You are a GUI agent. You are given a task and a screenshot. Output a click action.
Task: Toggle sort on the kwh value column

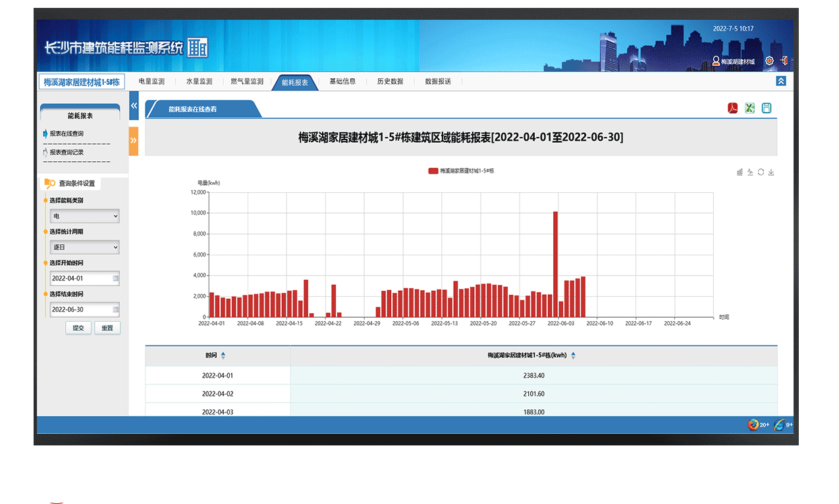click(573, 355)
